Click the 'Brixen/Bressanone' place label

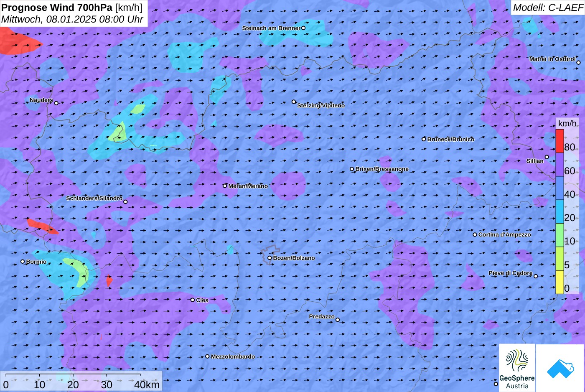(x=382, y=169)
